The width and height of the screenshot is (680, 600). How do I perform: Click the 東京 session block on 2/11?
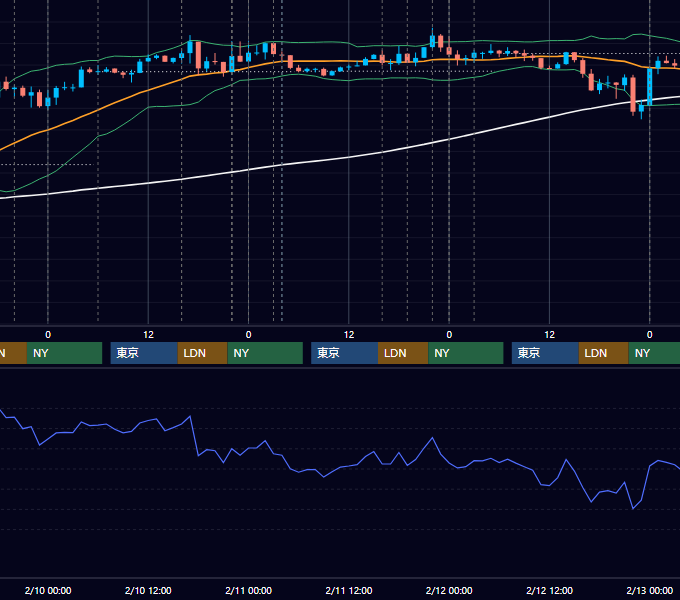coord(344,353)
